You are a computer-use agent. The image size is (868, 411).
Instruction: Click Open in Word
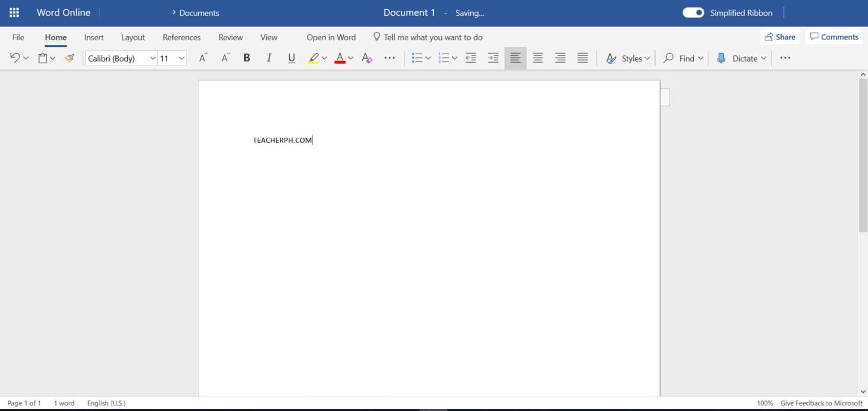click(x=331, y=37)
